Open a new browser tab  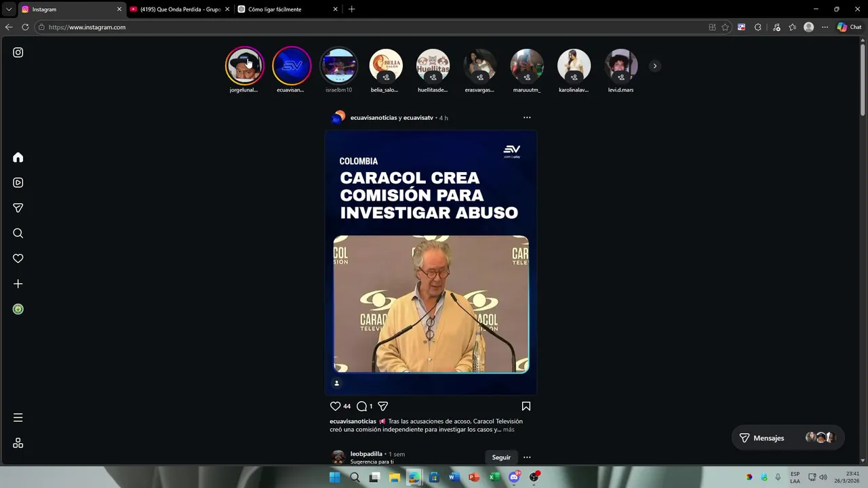pos(351,9)
